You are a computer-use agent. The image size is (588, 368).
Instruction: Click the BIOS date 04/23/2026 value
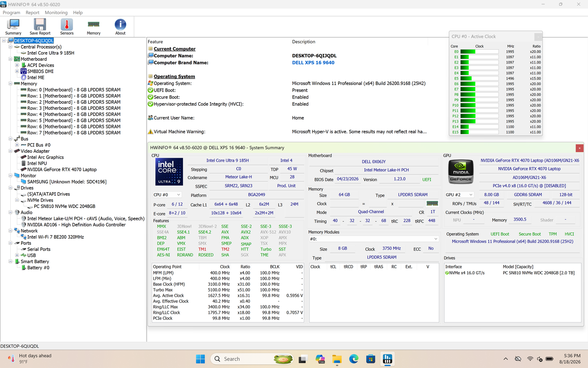(x=348, y=179)
